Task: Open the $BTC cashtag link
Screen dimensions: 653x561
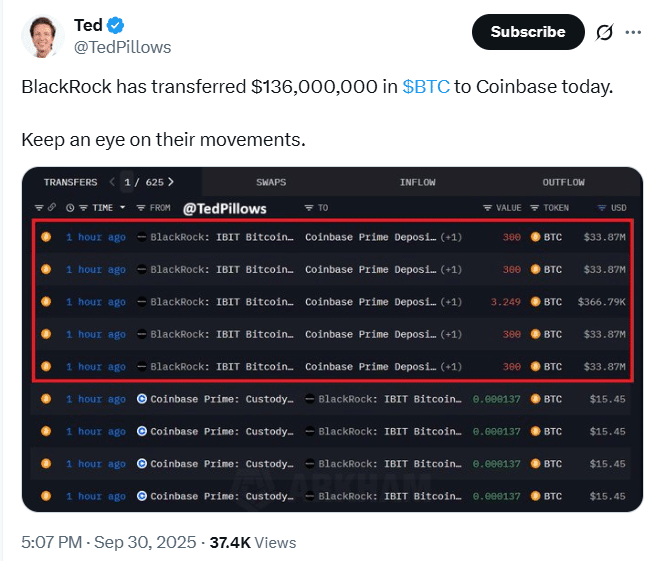Action: 425,87
